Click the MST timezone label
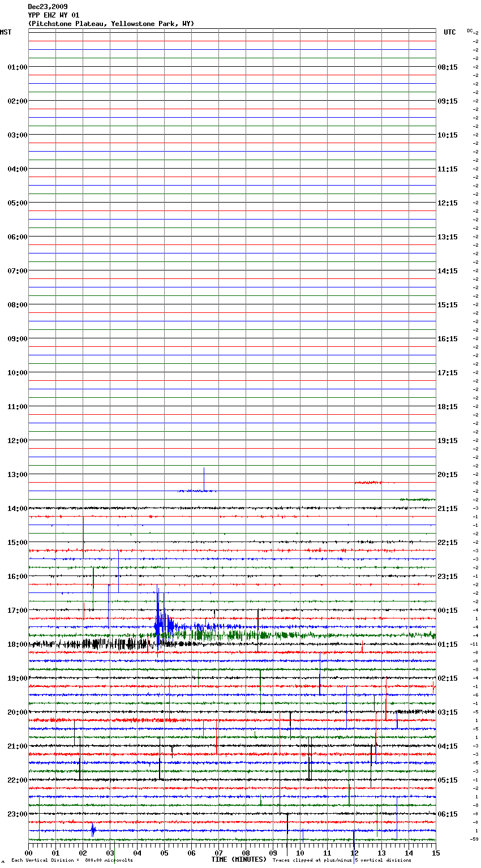This screenshot has height=868, width=481. [x=6, y=32]
